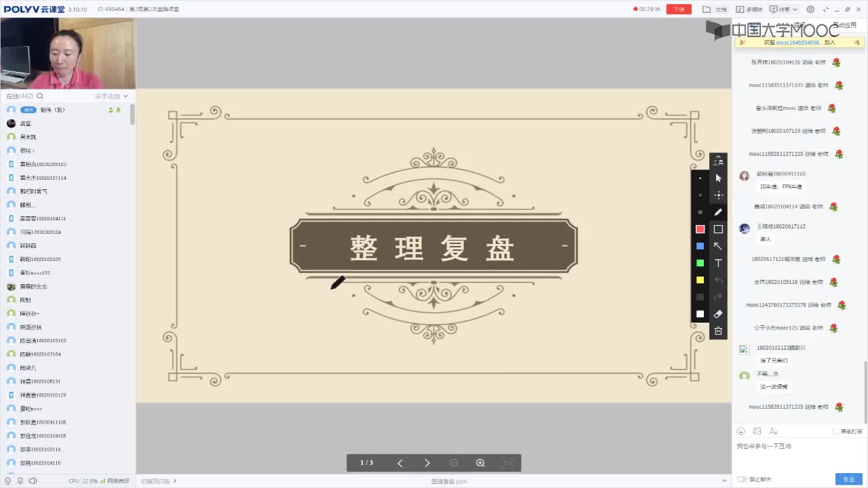Select the laser pointer move tool
Screen dimensions: 868x488
click(718, 195)
